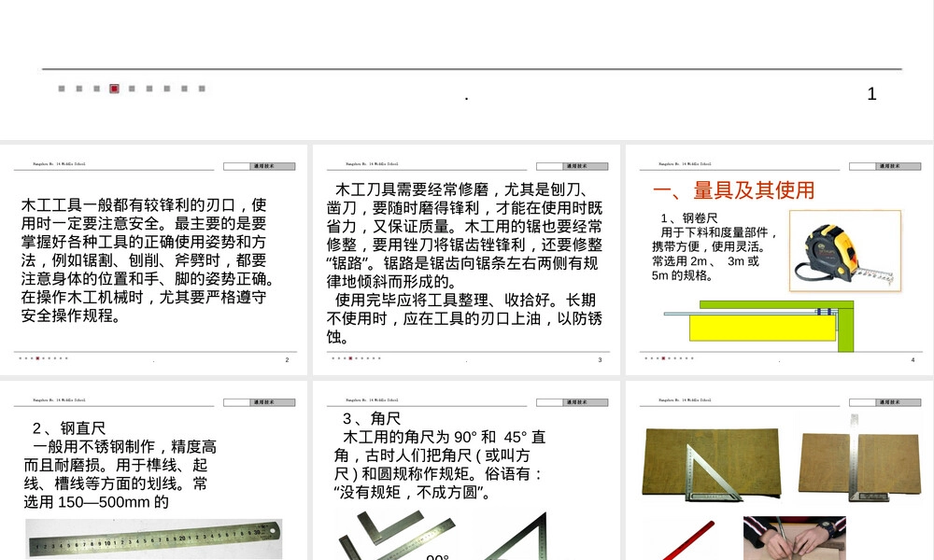Open slide 2 about woodworking tool safety

pos(154,259)
